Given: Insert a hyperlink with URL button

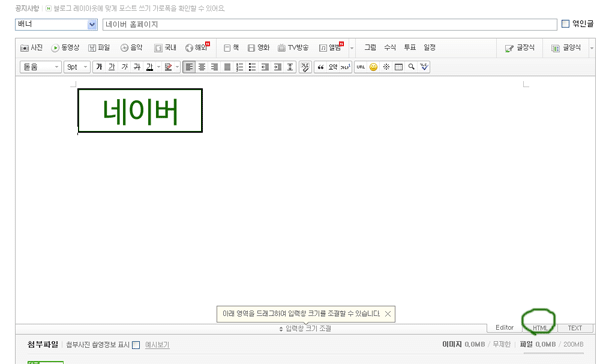Looking at the screenshot, I should (x=361, y=67).
